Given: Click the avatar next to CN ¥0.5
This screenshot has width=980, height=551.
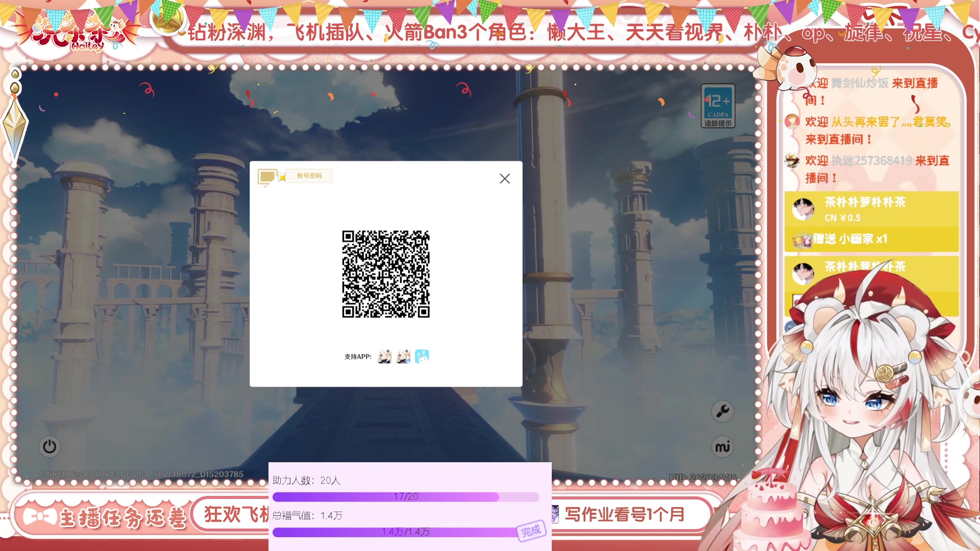Looking at the screenshot, I should pos(803,209).
